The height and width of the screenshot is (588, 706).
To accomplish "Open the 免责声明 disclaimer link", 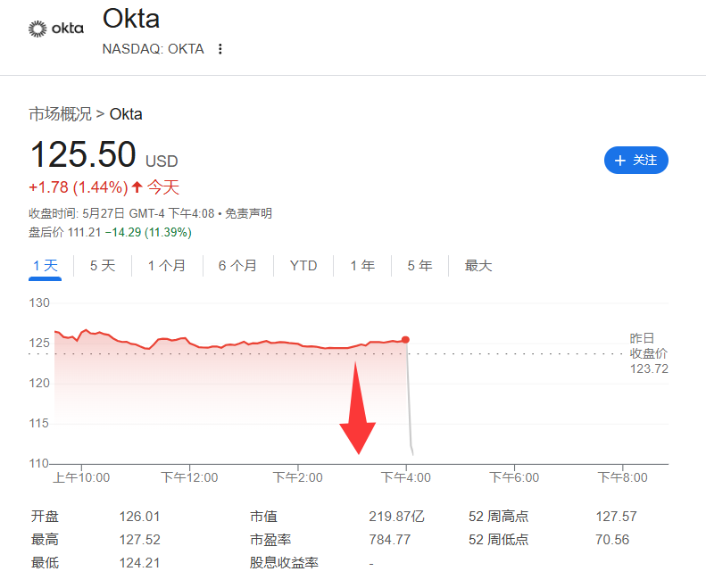I will tap(248, 213).
